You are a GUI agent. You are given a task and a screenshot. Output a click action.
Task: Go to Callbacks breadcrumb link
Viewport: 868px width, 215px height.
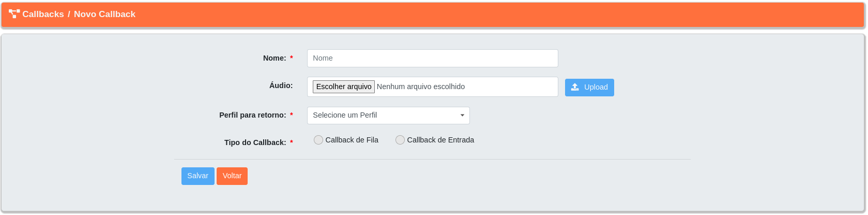click(x=43, y=14)
